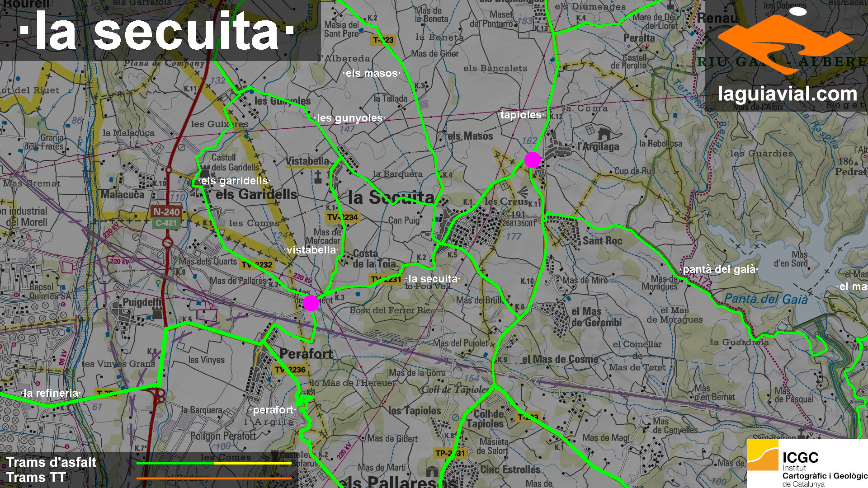The height and width of the screenshot is (488, 868).
Task: Select the white '·les gunyoles·' label
Action: [349, 118]
